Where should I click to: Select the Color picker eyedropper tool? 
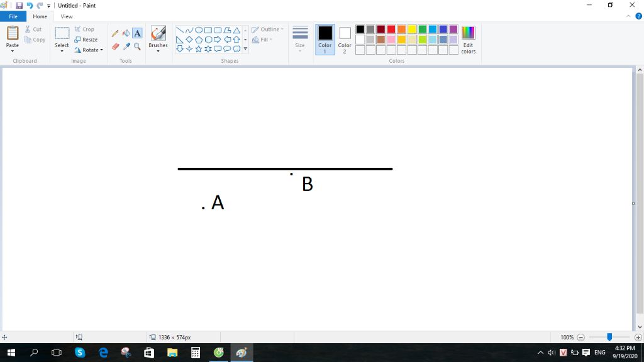(126, 47)
